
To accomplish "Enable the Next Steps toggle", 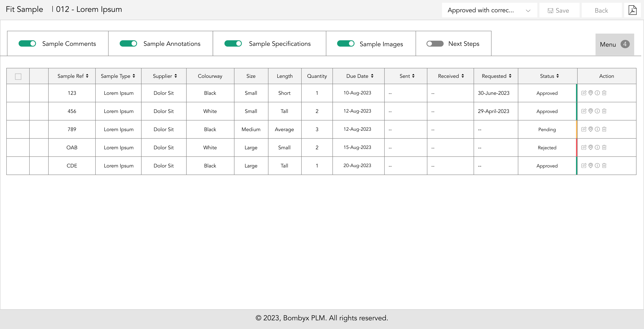I will click(x=435, y=44).
